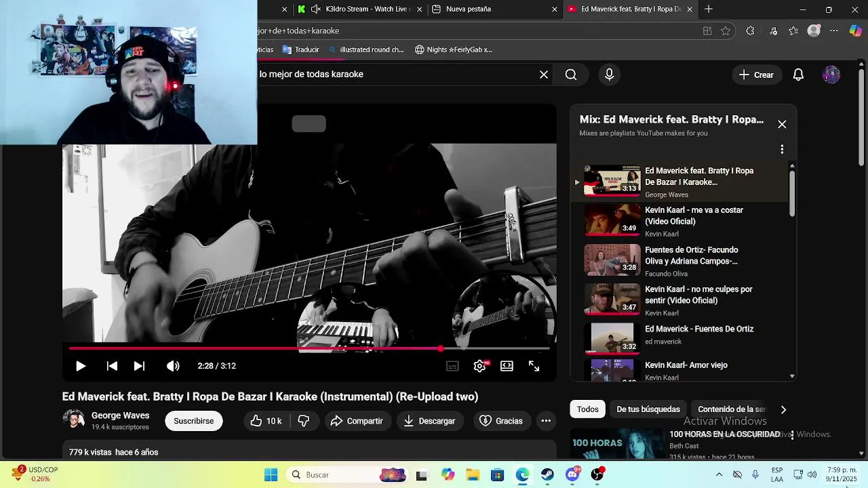Start voice search with microphone

(x=609, y=75)
